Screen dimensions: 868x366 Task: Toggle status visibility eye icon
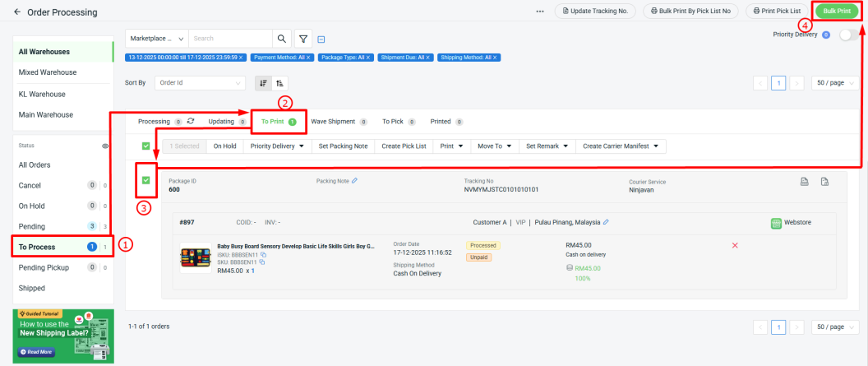coord(105,146)
